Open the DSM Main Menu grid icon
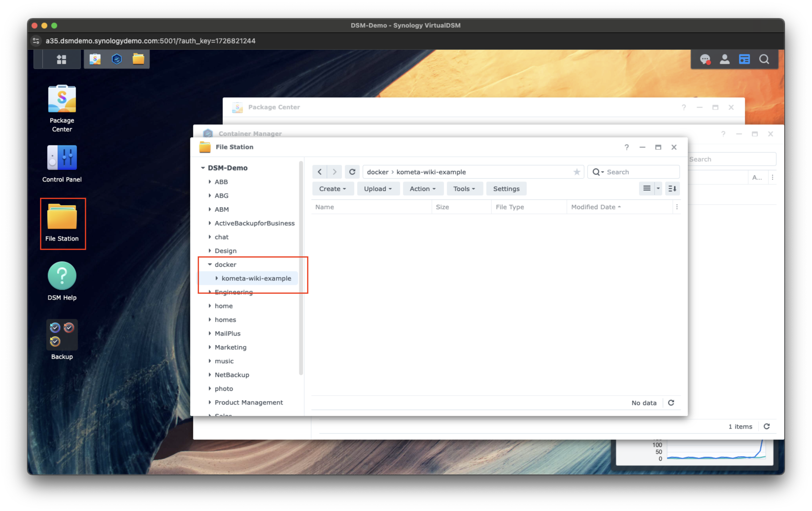 61,59
